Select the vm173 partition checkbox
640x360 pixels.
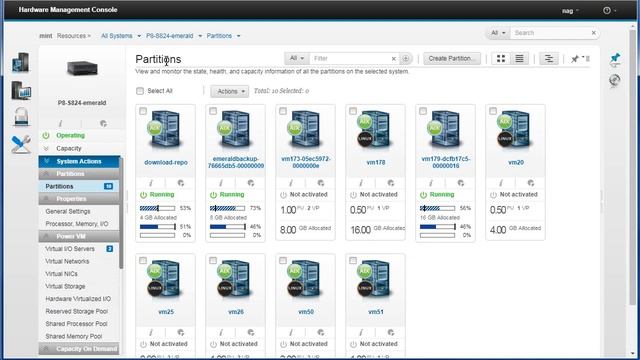click(283, 111)
